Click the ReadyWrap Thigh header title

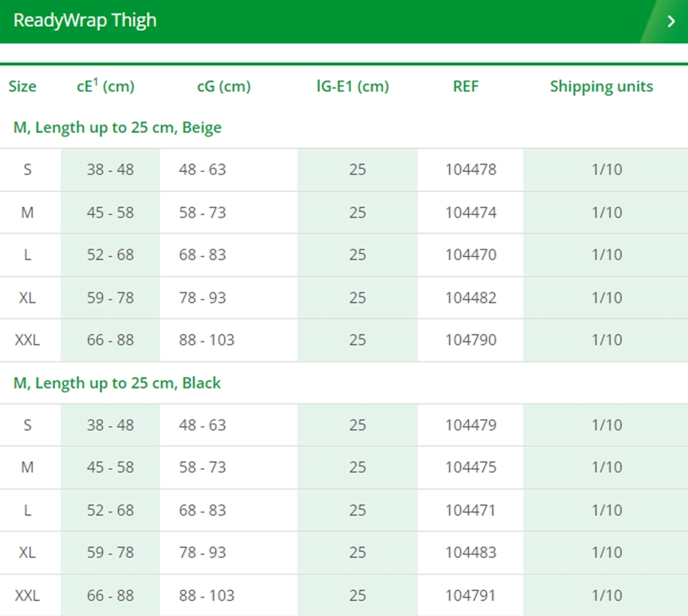click(x=85, y=21)
